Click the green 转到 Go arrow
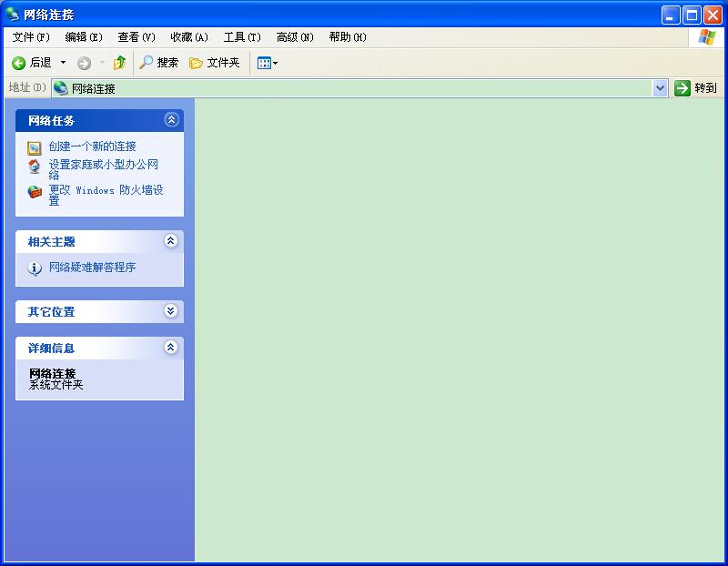This screenshot has height=566, width=728. pos(682,88)
